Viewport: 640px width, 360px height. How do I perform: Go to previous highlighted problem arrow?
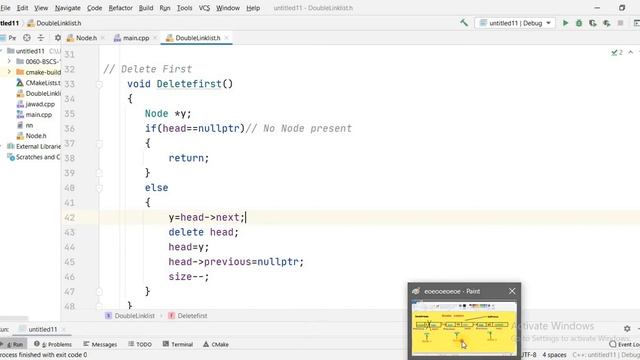[x=631, y=53]
